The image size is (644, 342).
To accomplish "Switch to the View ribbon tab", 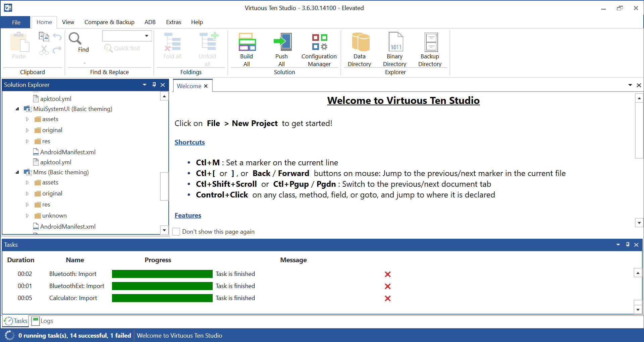I will (68, 22).
